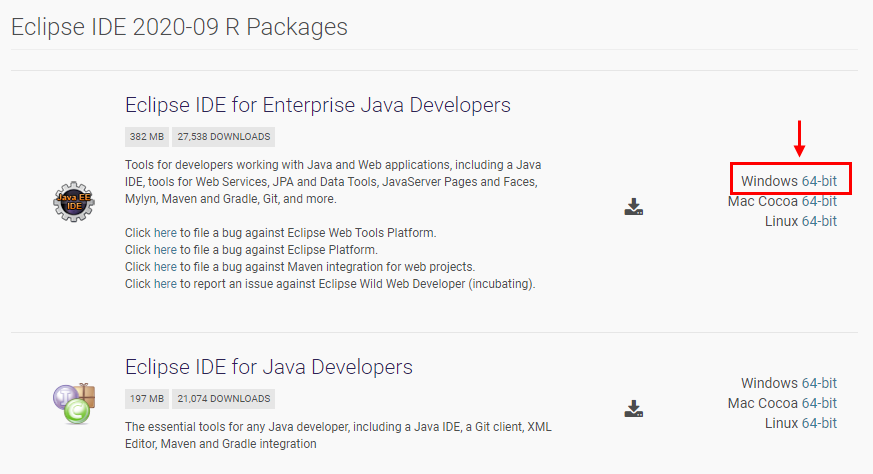Open Eclipse IDE for Enterprise Java Developers title
Image resolution: width=873 pixels, height=474 pixels.
click(x=317, y=105)
